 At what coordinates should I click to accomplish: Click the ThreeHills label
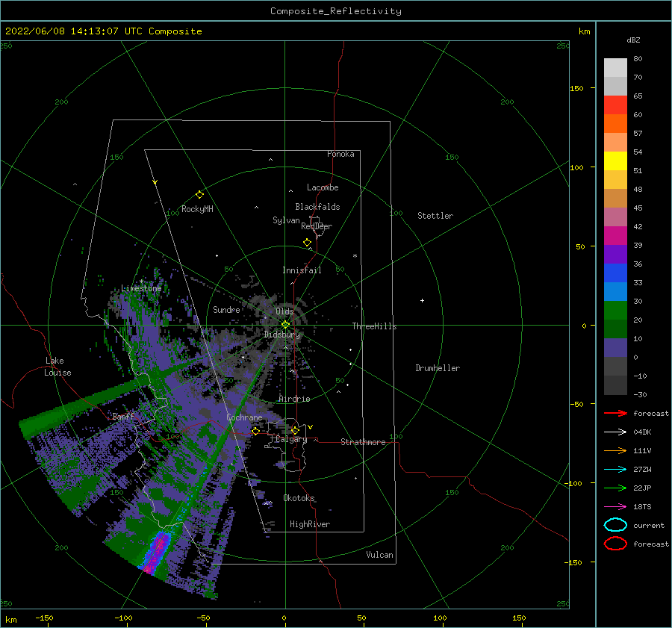(x=374, y=326)
